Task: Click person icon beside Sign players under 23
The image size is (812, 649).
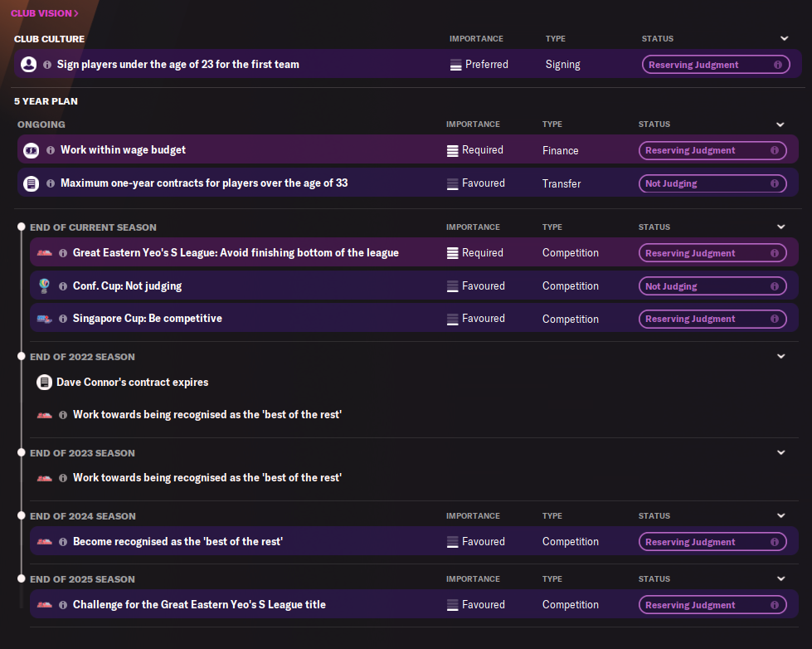Action: click(28, 64)
